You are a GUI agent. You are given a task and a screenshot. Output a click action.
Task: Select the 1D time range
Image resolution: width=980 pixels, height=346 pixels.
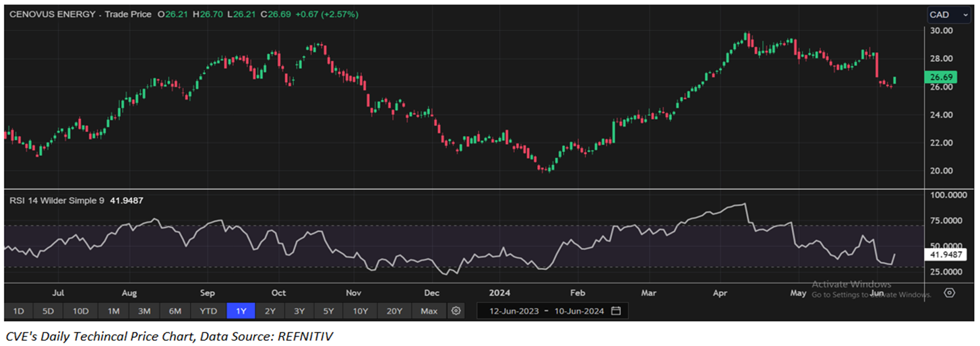point(19,311)
